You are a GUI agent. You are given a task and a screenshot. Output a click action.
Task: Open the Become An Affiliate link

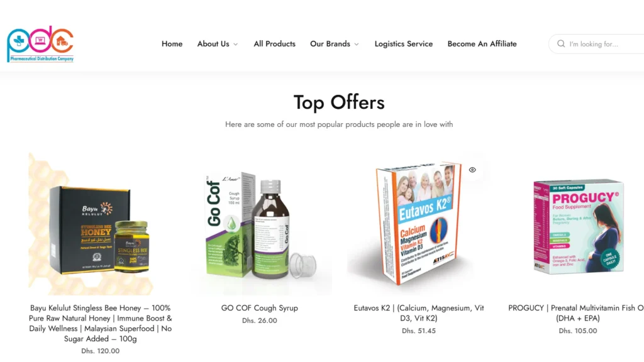pyautogui.click(x=482, y=44)
